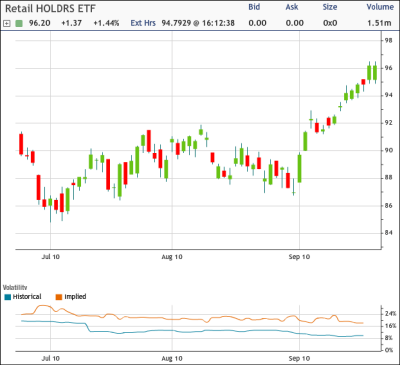Click the 90 price axis label
The height and width of the screenshot is (365, 400).
coord(388,150)
